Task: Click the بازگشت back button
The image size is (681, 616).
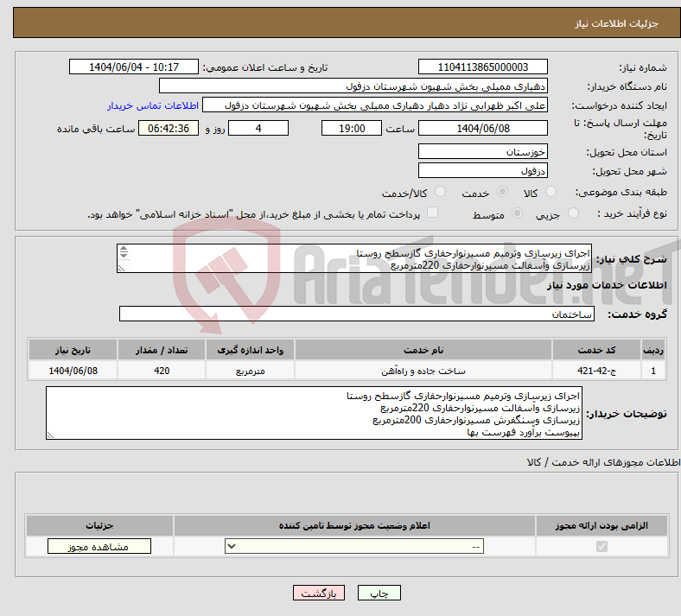Action: (x=319, y=594)
